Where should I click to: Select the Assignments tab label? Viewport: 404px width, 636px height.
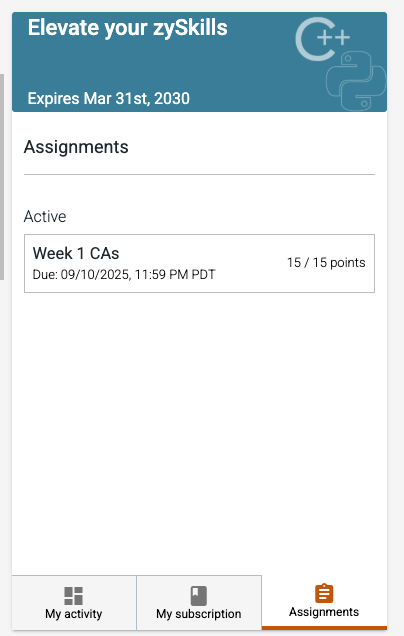pos(324,612)
